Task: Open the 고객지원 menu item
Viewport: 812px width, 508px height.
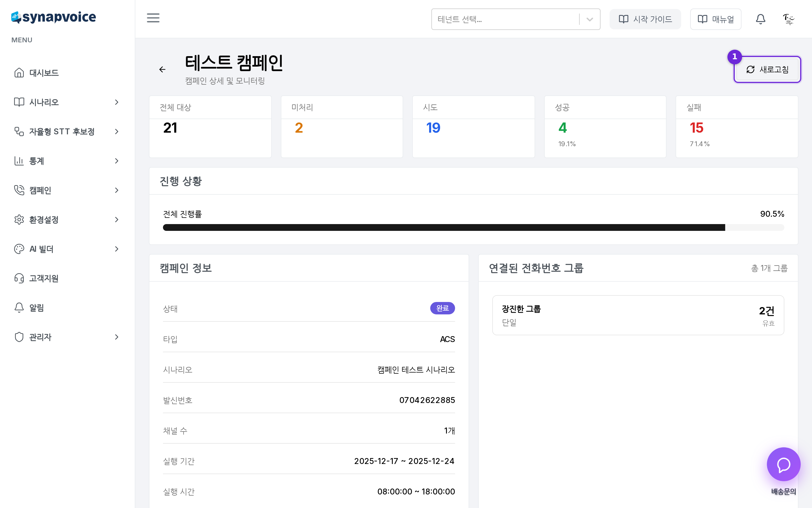Action: coord(67,278)
